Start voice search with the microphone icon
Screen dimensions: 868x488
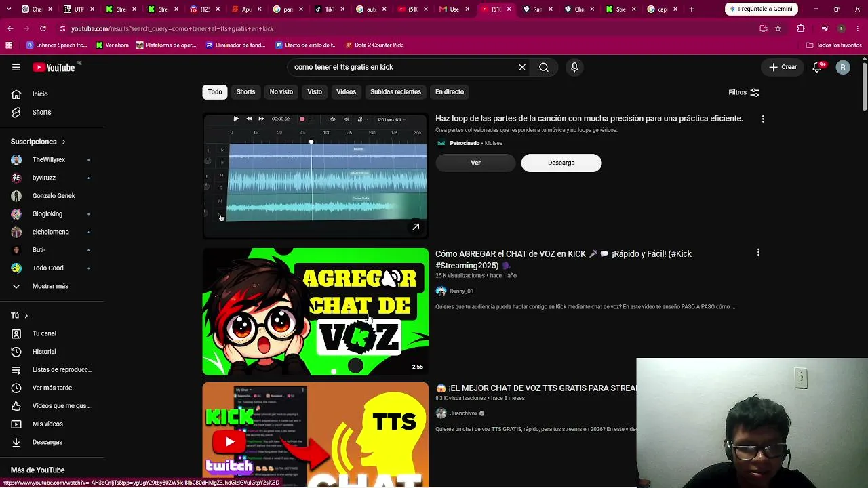point(574,67)
